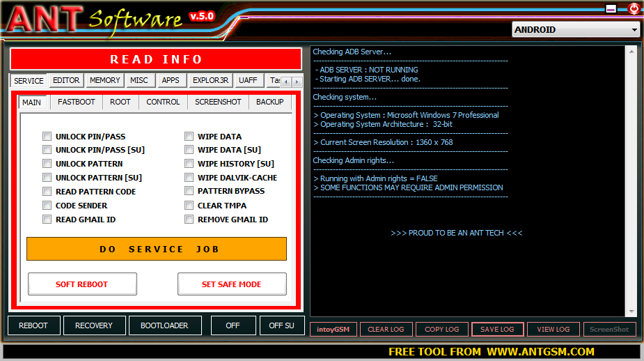
Task: Open the FASTBOOT sub-tab
Action: pyautogui.click(x=77, y=102)
